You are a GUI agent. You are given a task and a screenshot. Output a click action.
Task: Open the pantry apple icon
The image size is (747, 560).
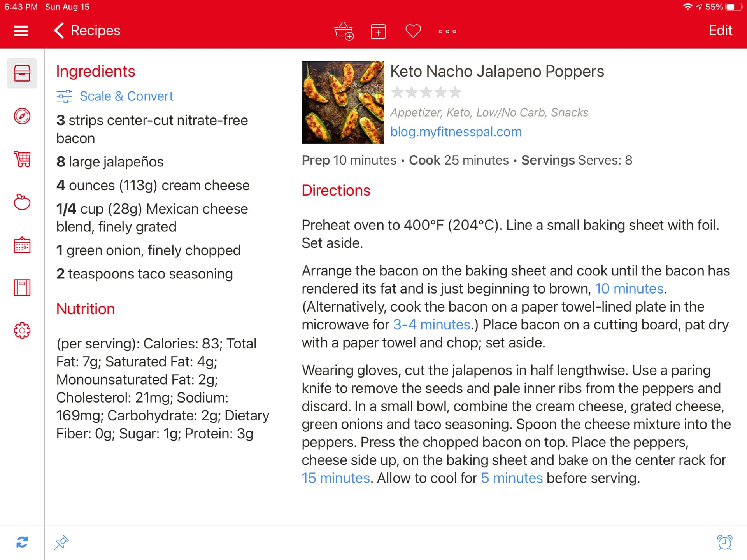click(22, 202)
